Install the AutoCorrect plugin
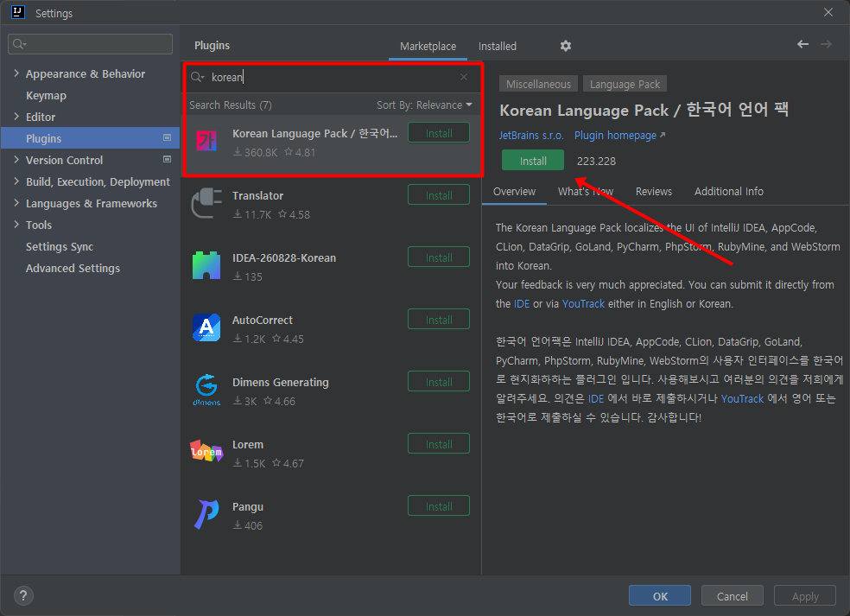 click(x=439, y=320)
